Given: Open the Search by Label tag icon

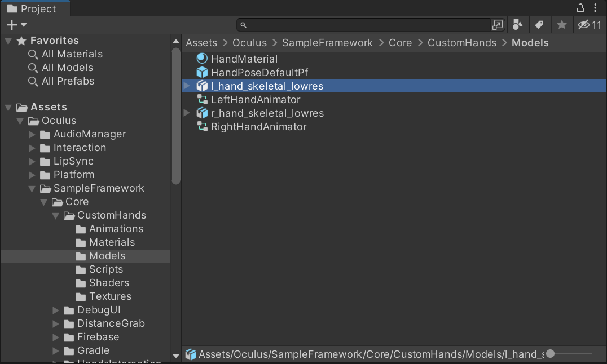Looking at the screenshot, I should 539,25.
